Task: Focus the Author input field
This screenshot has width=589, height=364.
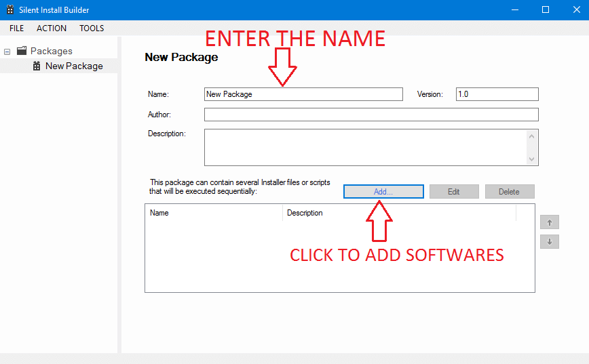Action: tap(371, 115)
